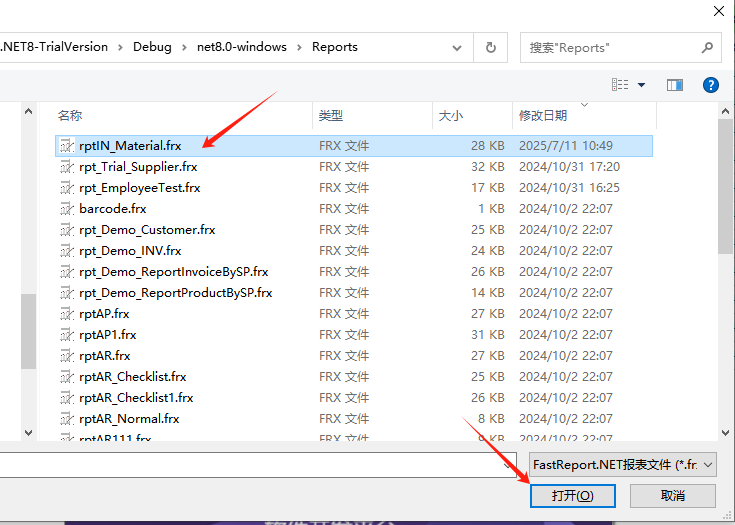The height and width of the screenshot is (525, 735).
Task: Select rptAP1.frx file name
Action: pyautogui.click(x=108, y=335)
